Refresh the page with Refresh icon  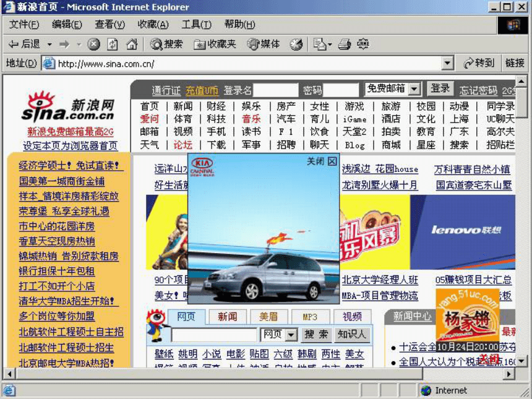113,44
